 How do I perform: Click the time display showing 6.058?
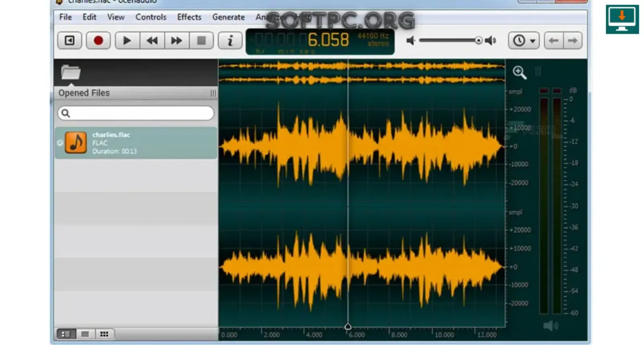(x=328, y=40)
